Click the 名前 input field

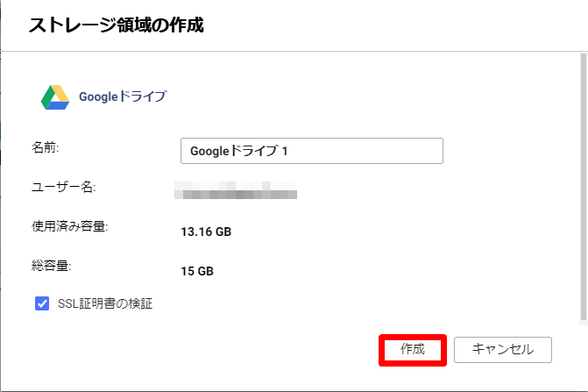312,151
